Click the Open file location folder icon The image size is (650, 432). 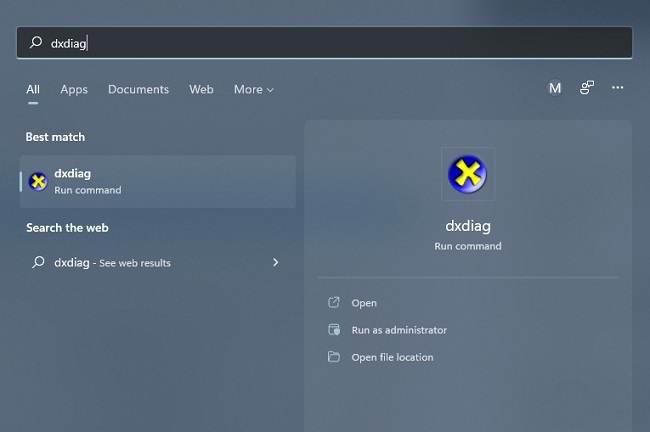point(334,357)
